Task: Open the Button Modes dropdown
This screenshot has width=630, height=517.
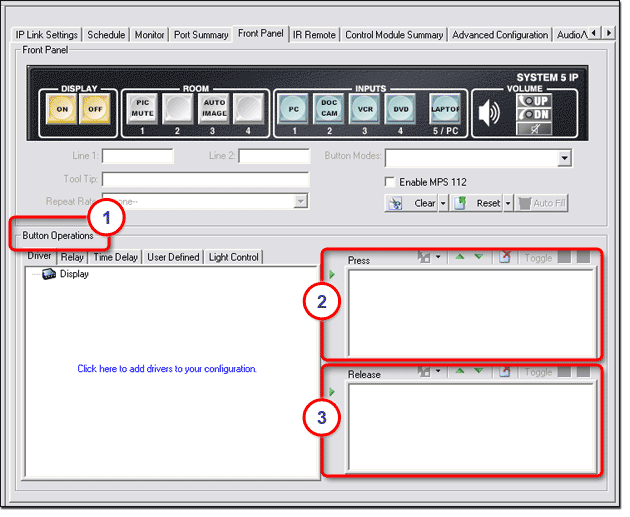Action: (564, 158)
